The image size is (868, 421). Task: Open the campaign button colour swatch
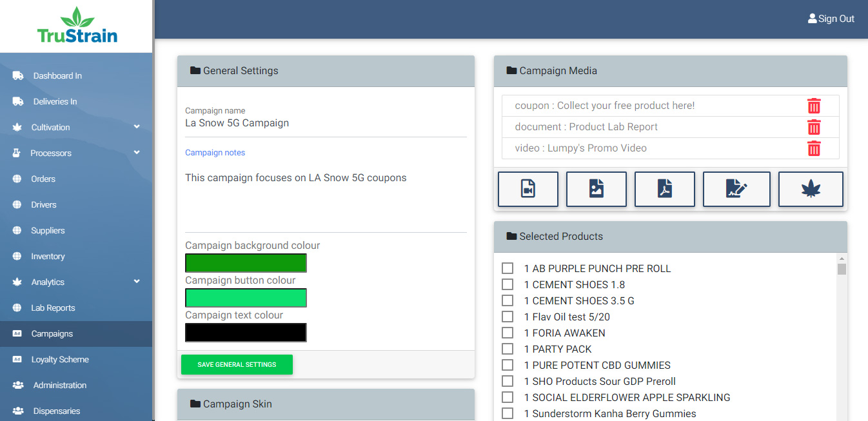(246, 298)
